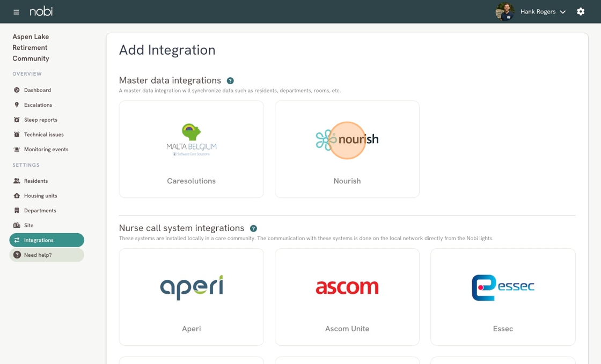Open Monitoring events page
This screenshot has height=364, width=601.
(47, 149)
